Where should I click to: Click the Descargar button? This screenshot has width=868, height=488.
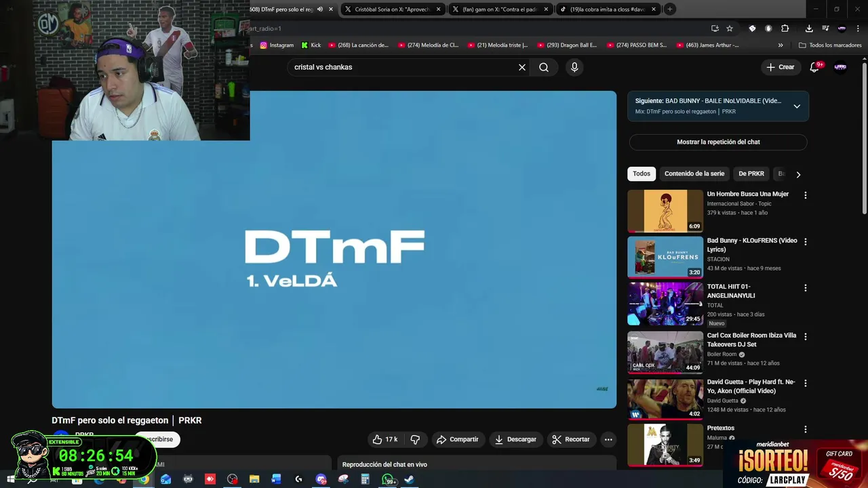point(515,439)
